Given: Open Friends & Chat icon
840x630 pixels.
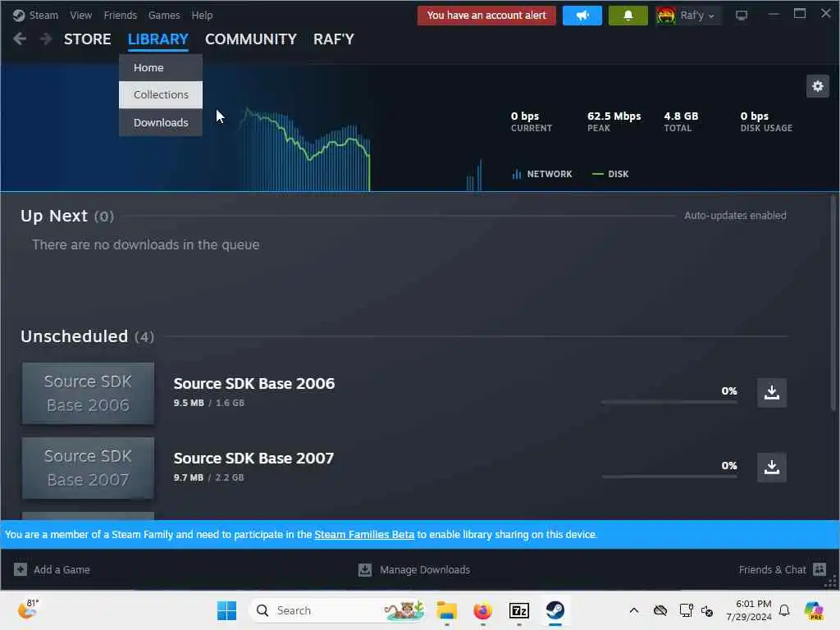Looking at the screenshot, I should pos(819,569).
